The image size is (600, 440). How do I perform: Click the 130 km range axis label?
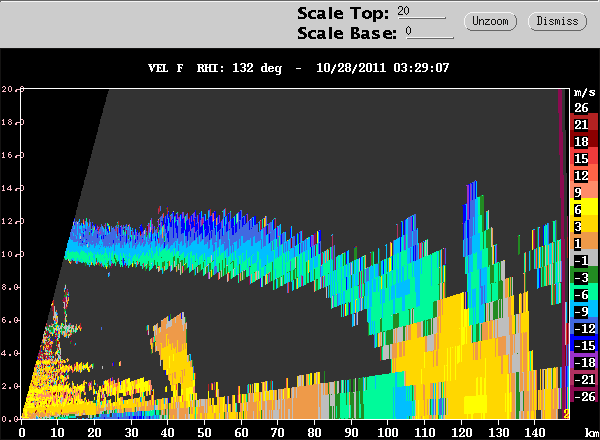click(498, 433)
